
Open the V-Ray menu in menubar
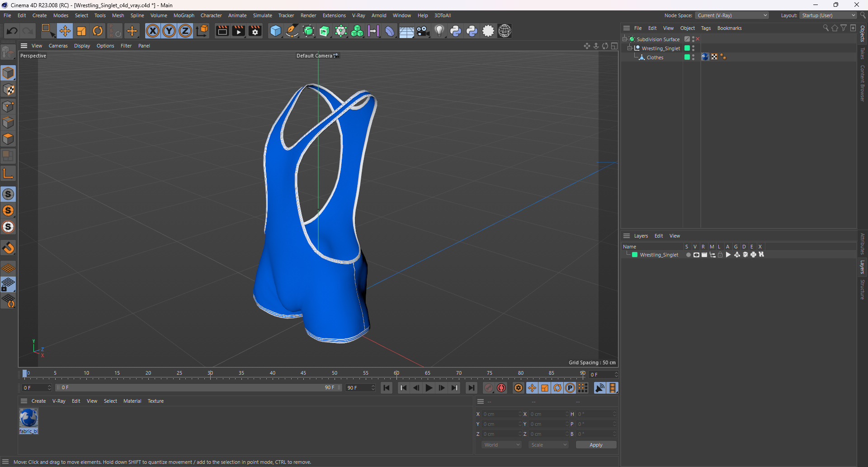(x=359, y=15)
